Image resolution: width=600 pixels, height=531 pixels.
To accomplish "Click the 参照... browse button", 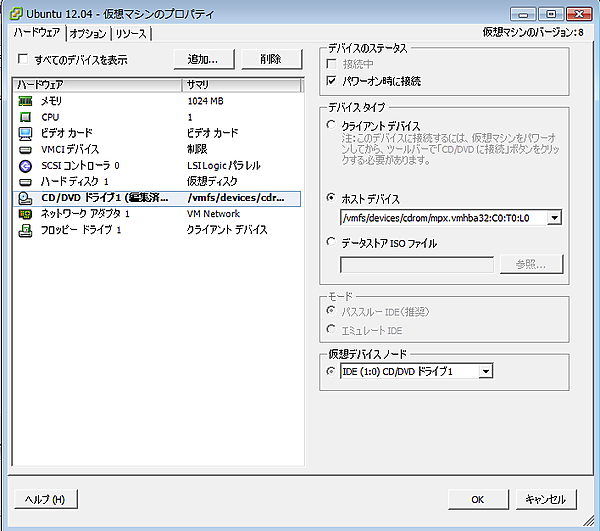I will coord(531,264).
